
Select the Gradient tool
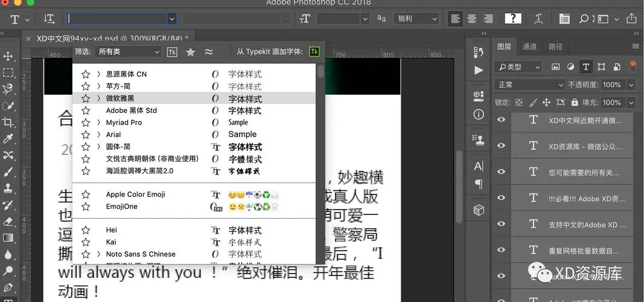pos(8,238)
